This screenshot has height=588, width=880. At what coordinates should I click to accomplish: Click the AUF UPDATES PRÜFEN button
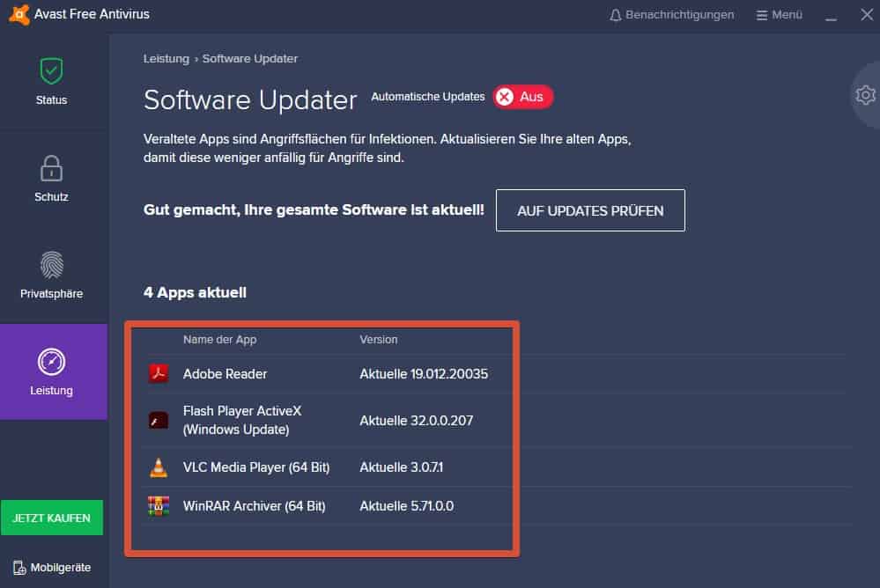[590, 210]
